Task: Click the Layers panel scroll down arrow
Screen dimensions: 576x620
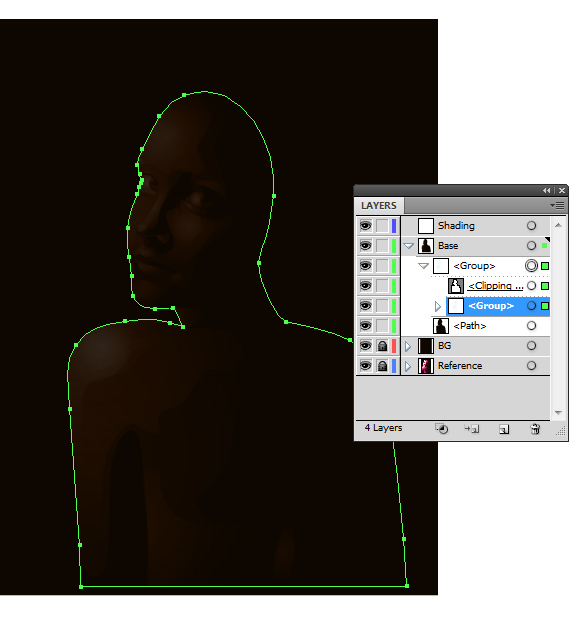Action: [x=558, y=413]
